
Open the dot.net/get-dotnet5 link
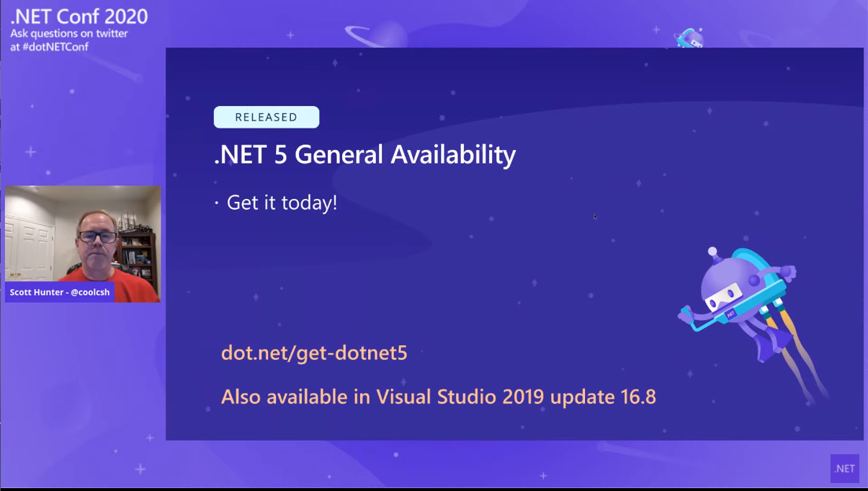click(x=314, y=353)
